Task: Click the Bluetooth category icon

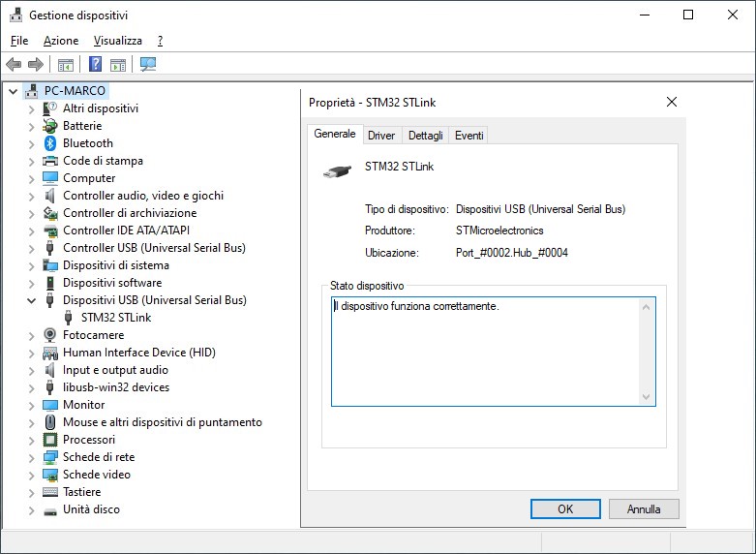Action: coord(50,143)
